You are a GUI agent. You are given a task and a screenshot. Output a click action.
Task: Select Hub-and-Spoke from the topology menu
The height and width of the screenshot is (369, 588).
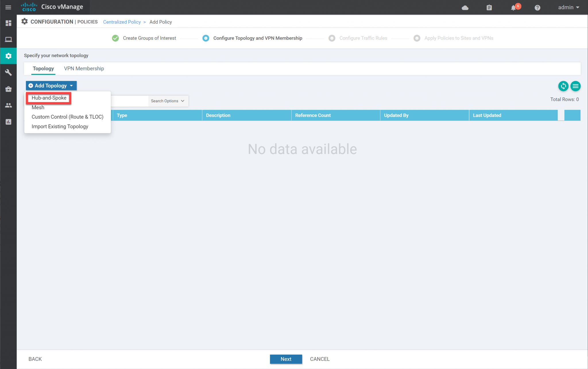48,98
